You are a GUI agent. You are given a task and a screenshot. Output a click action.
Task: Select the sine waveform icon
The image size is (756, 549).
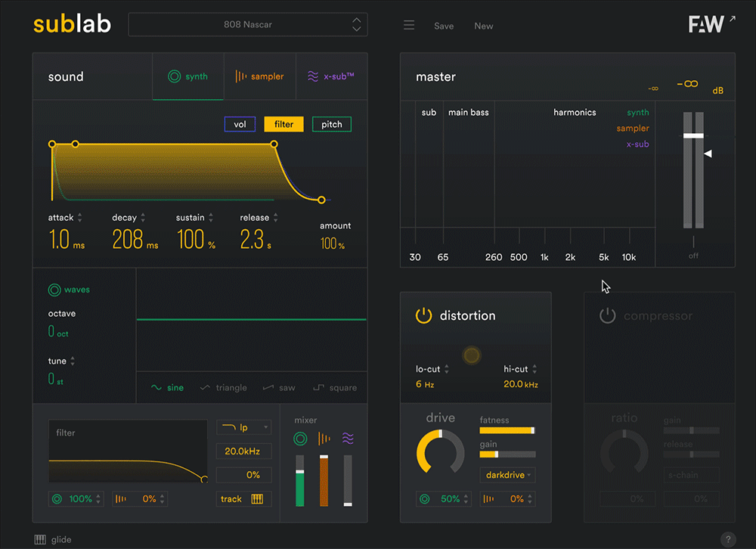156,388
